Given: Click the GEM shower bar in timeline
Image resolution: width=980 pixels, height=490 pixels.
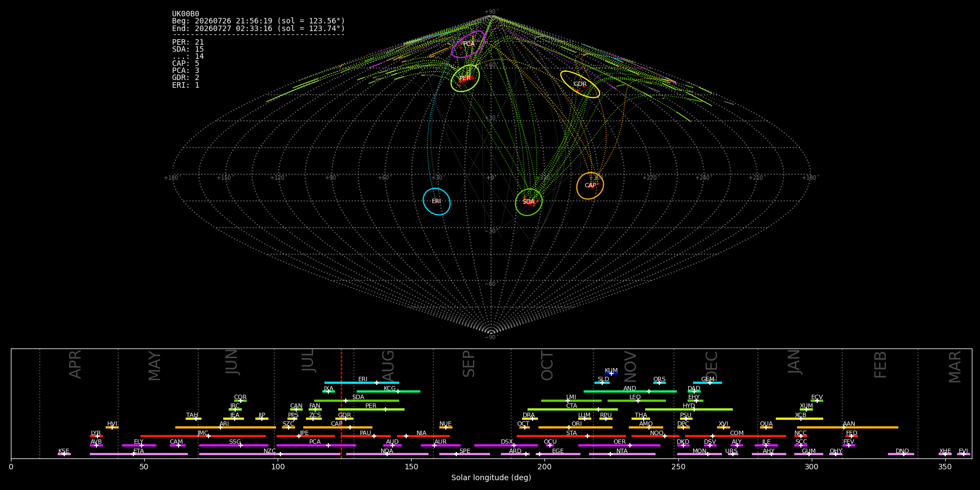Looking at the screenshot, I should point(707,383).
